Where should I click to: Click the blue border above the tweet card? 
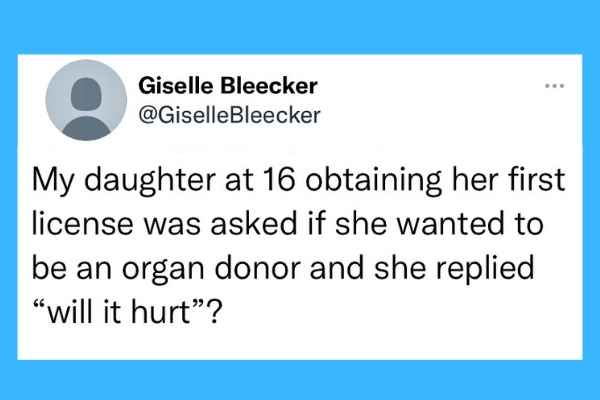click(x=300, y=27)
